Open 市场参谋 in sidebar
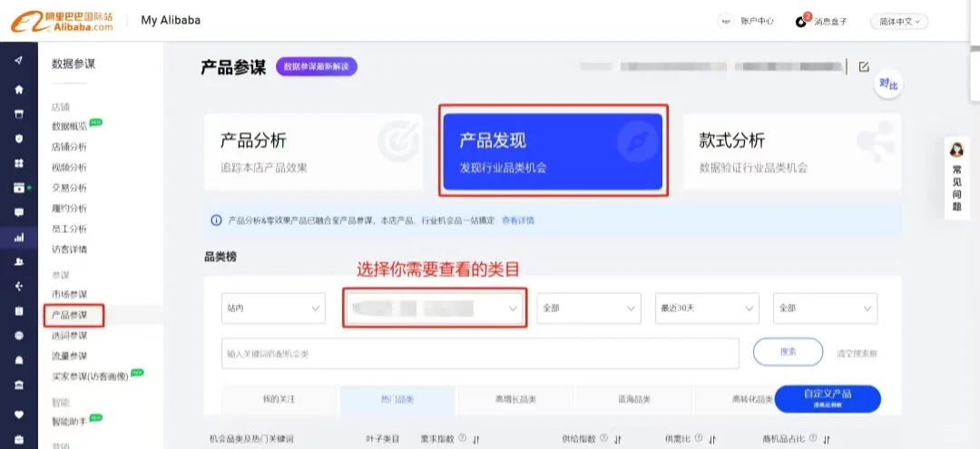 coord(69,294)
